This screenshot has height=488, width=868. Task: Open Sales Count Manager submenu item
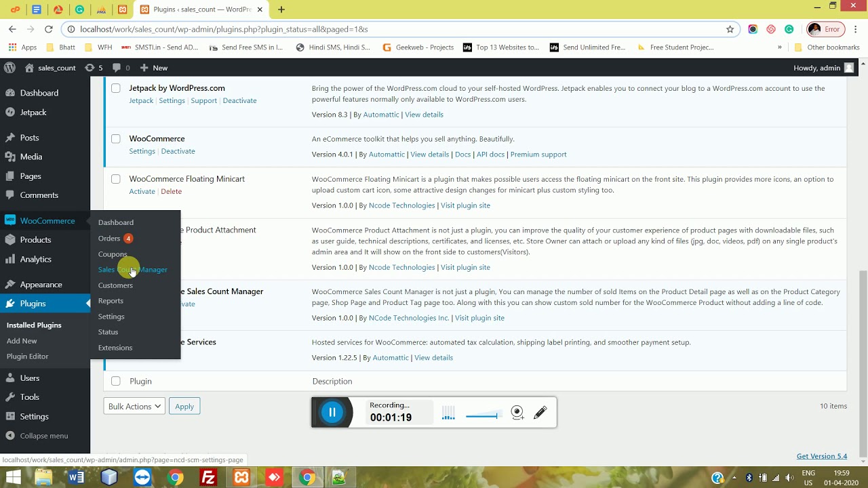point(133,270)
